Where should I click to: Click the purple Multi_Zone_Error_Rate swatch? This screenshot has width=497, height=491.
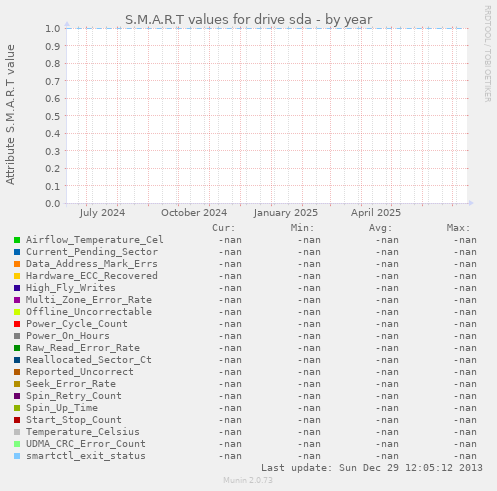17,300
